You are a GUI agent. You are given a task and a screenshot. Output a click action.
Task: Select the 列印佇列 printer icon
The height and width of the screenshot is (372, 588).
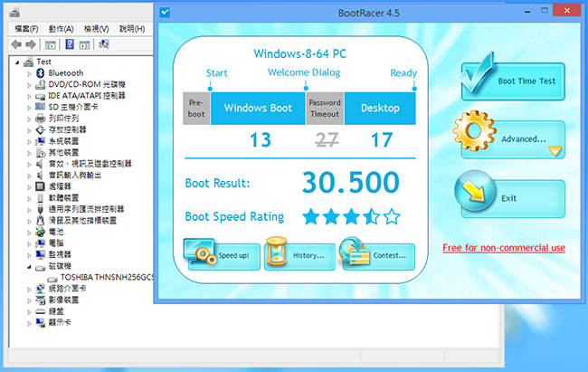(x=40, y=119)
